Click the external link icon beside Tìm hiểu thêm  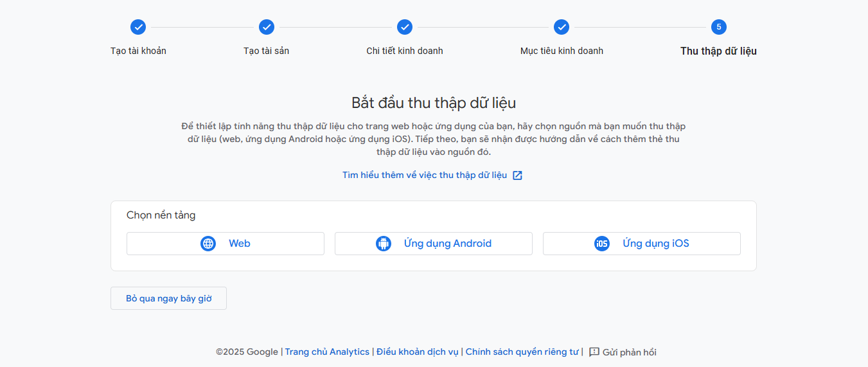point(518,175)
